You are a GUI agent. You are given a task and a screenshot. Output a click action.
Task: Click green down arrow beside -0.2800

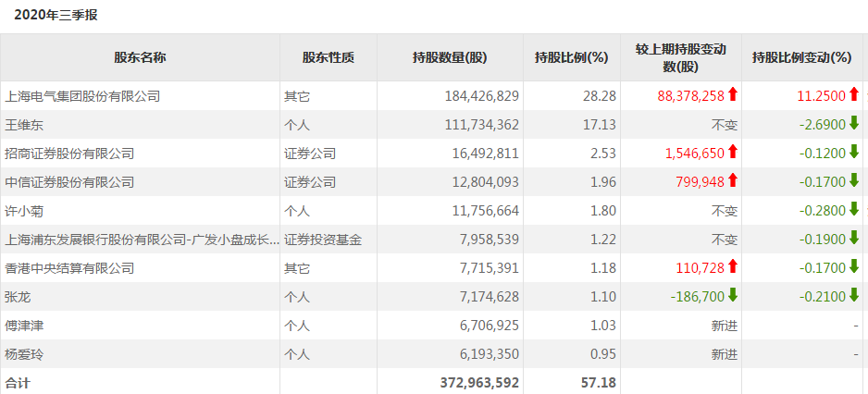[853, 210]
